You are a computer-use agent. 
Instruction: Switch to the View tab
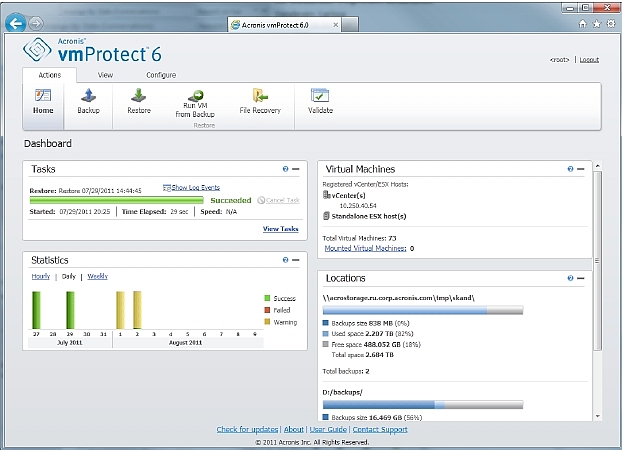[x=106, y=75]
